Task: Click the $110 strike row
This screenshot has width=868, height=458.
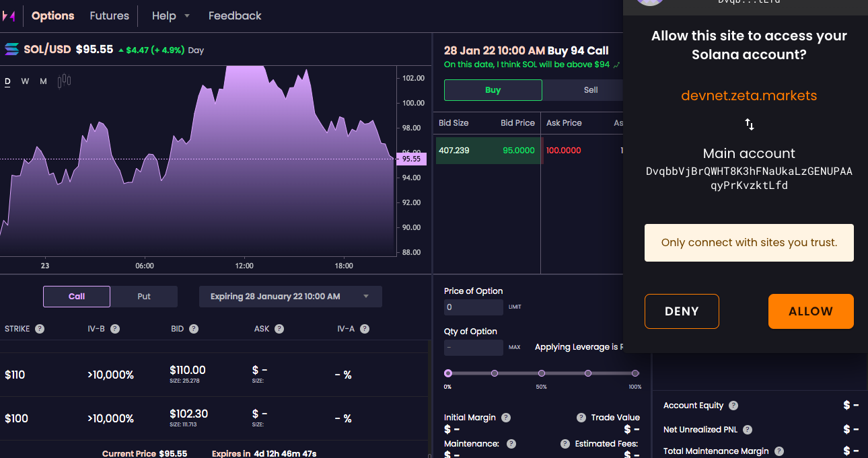Action: (214, 375)
